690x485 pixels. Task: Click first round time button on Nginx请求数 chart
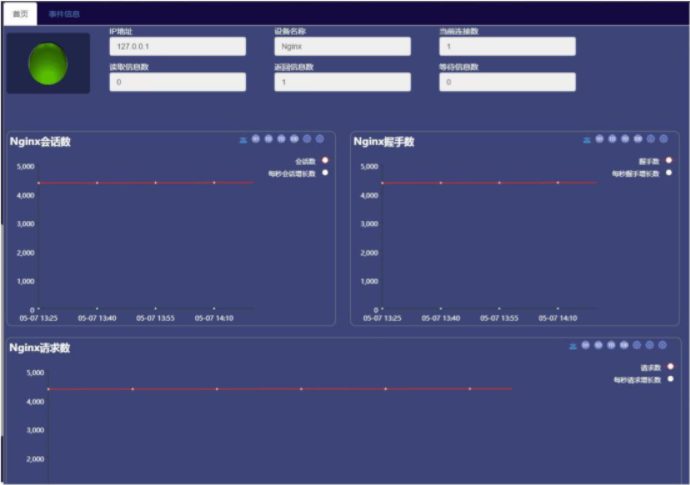(585, 345)
